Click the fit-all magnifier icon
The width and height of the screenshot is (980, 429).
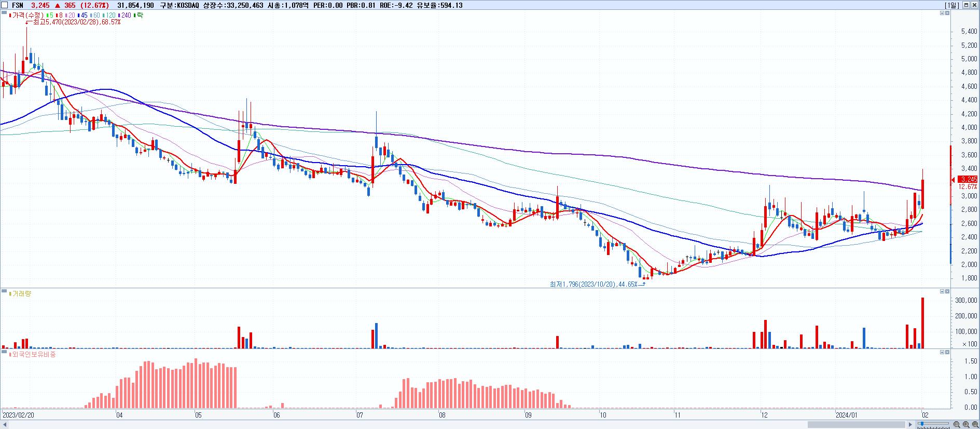coord(975,424)
